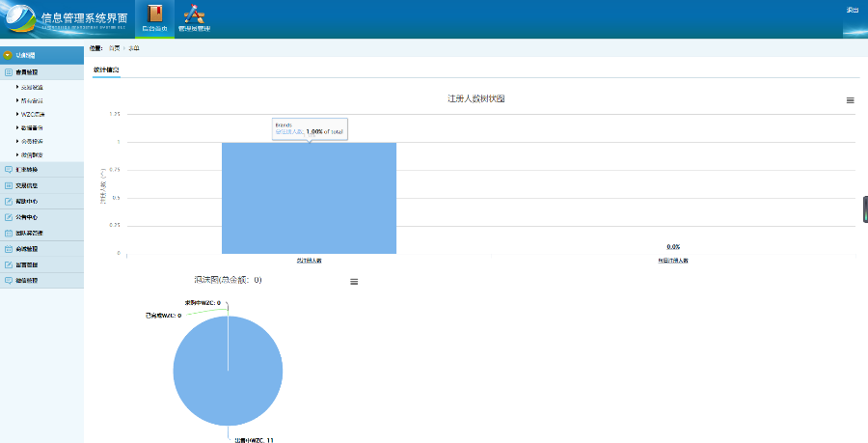The image size is (868, 443).
Task: Click the 团队奖管理 calendar sidebar icon
Action: pos(9,234)
